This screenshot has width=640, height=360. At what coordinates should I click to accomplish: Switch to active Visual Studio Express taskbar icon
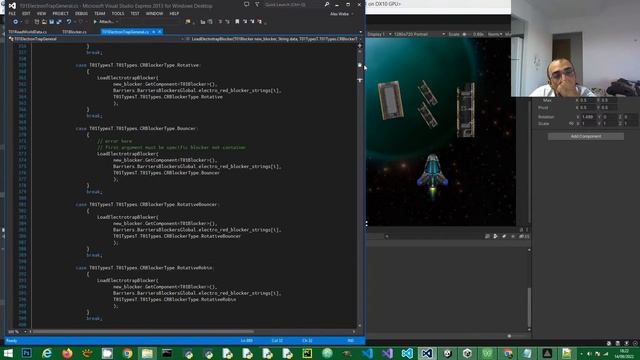427,353
